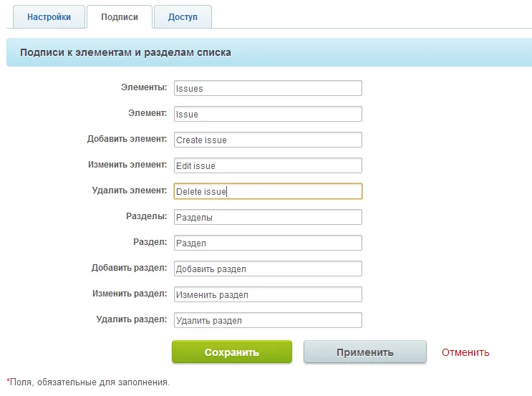Cancel editing via the red Отменить link
This screenshot has height=396, width=532.
[465, 352]
